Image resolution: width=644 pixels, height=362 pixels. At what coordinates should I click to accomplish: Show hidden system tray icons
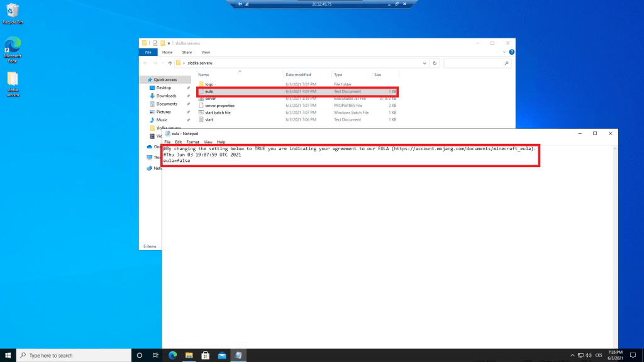tap(572, 355)
